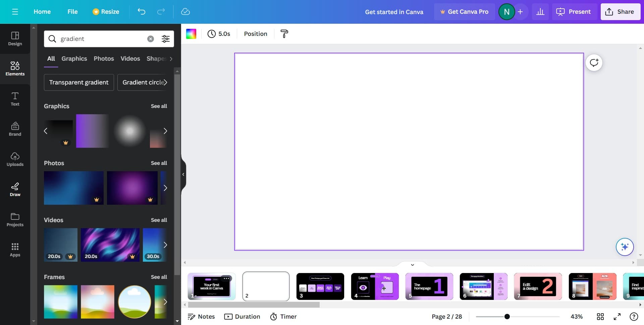Image resolution: width=644 pixels, height=325 pixels.
Task: Click Get Canva Pro
Action: click(464, 11)
